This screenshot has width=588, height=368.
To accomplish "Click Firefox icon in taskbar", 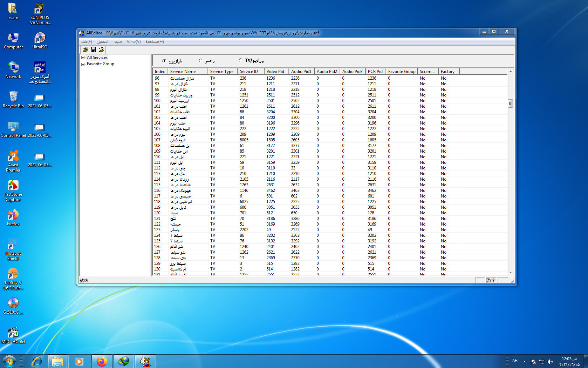I will click(x=102, y=361).
